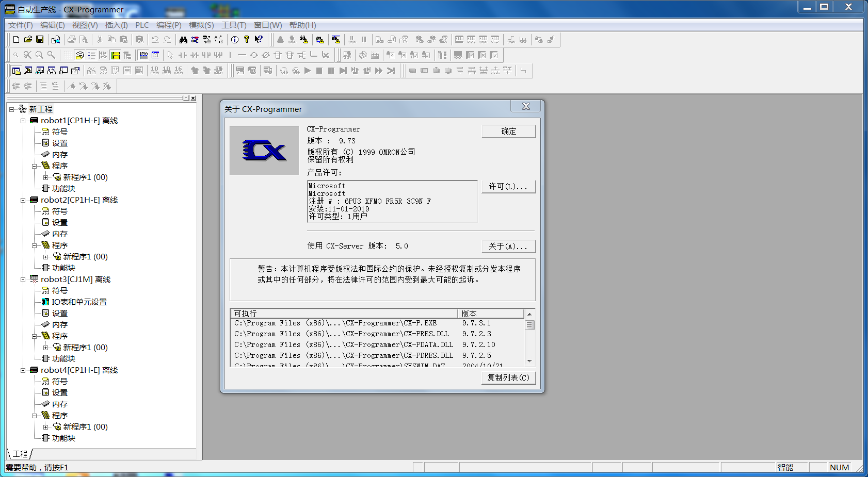Screen dimensions: 868x477
Task: Toggle the output window hammer icon
Action: click(28, 71)
